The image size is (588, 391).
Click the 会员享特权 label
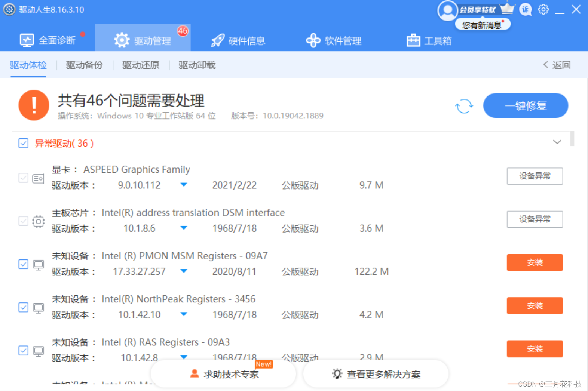[x=478, y=10]
